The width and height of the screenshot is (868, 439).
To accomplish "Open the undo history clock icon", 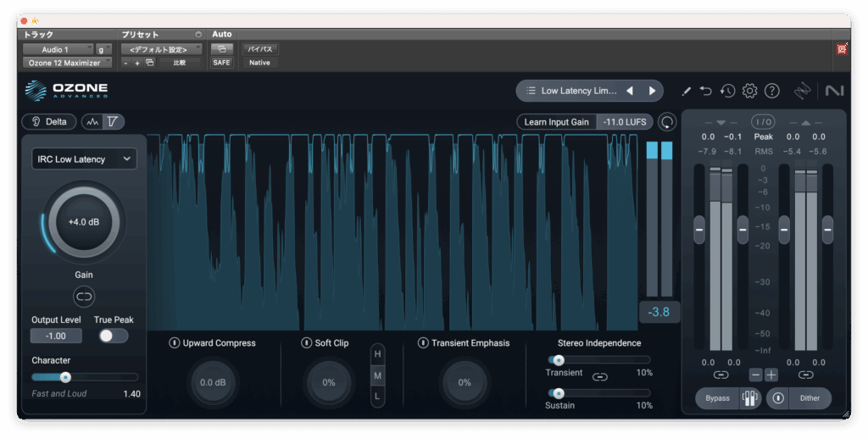I will [727, 91].
